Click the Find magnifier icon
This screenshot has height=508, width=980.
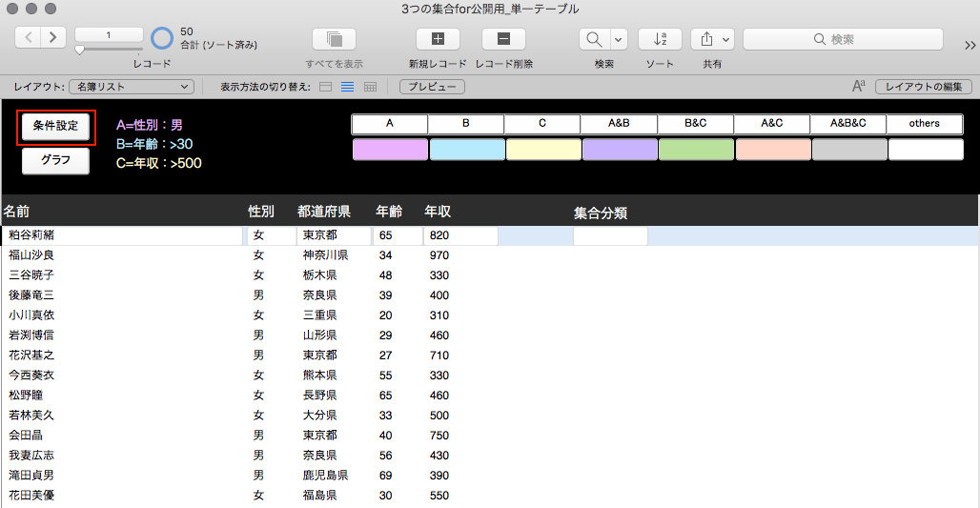click(594, 39)
